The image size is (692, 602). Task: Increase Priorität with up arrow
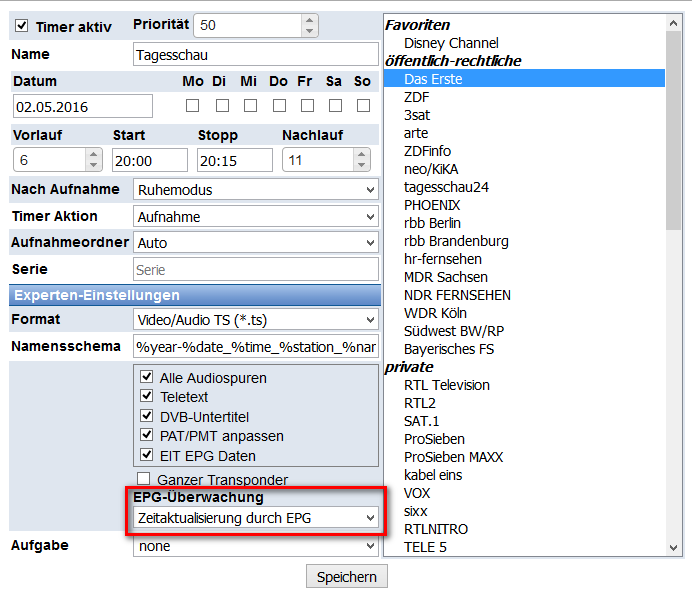(309, 20)
